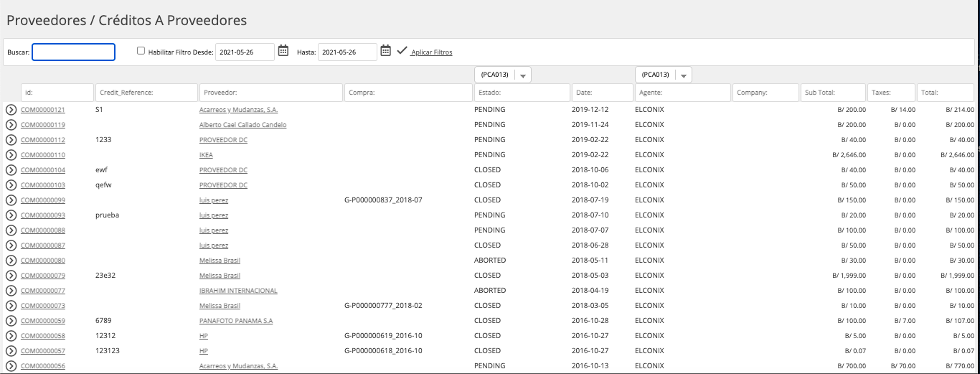
Task: Click Aplicar Filtros link
Action: click(432, 52)
